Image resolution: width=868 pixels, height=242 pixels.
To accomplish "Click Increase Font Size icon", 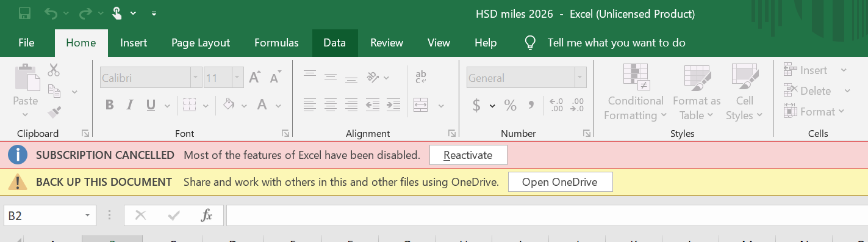I will pos(256,78).
